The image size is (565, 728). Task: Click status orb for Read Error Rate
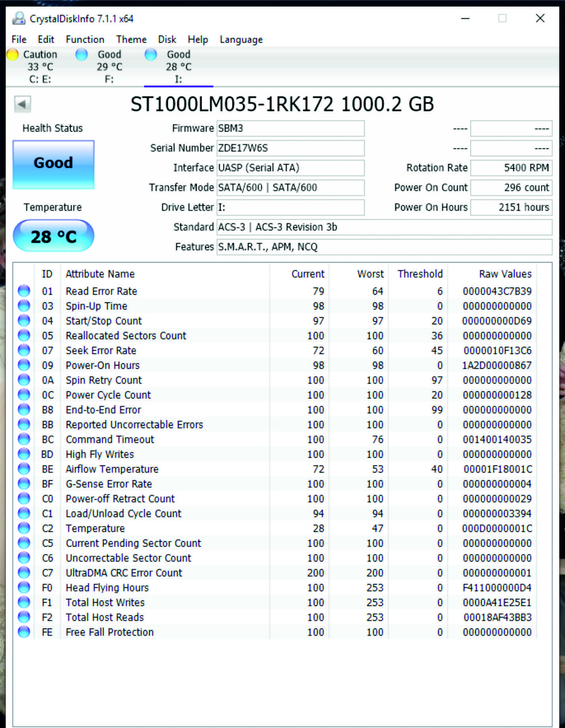(x=24, y=291)
